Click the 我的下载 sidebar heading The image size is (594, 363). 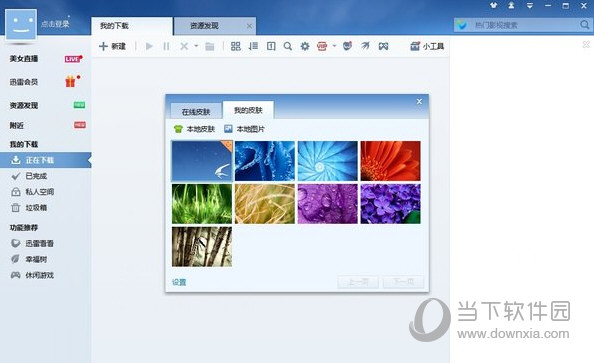coord(24,144)
